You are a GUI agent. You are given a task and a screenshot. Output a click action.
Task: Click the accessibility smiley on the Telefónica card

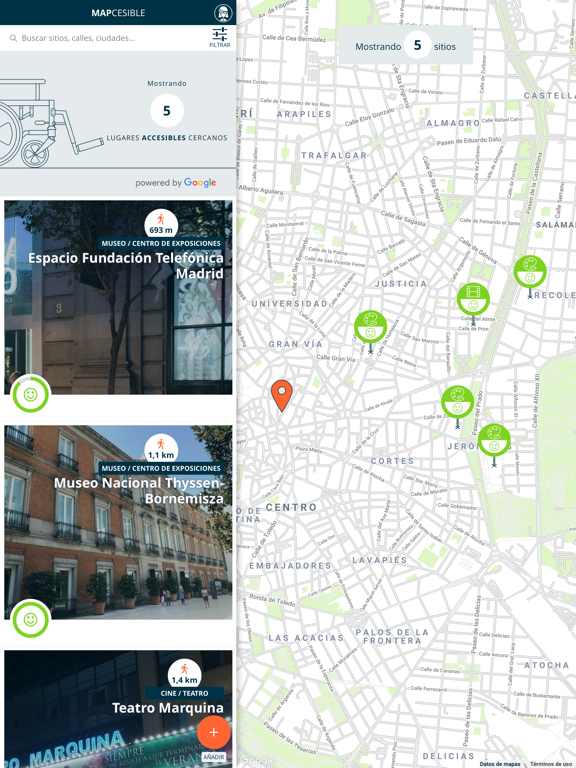(x=30, y=394)
